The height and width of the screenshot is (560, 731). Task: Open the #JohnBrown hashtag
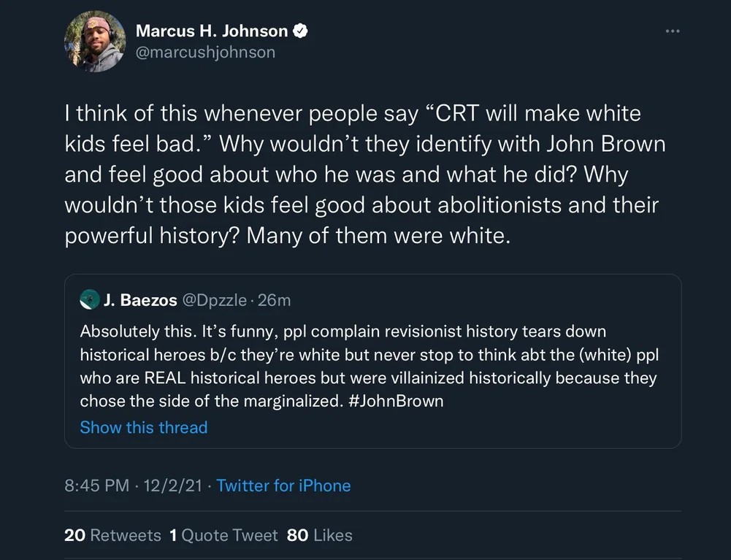coord(391,401)
